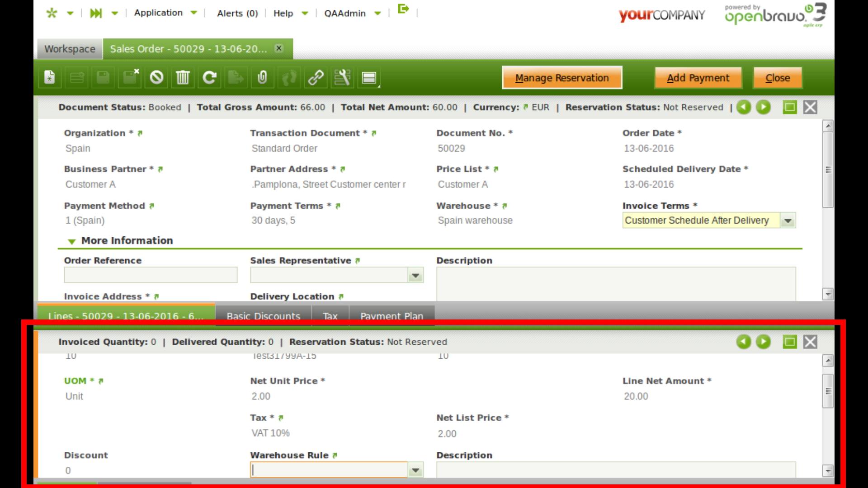This screenshot has width=868, height=488.
Task: Open the Warehouse Rule dropdown arrow
Action: 415,471
